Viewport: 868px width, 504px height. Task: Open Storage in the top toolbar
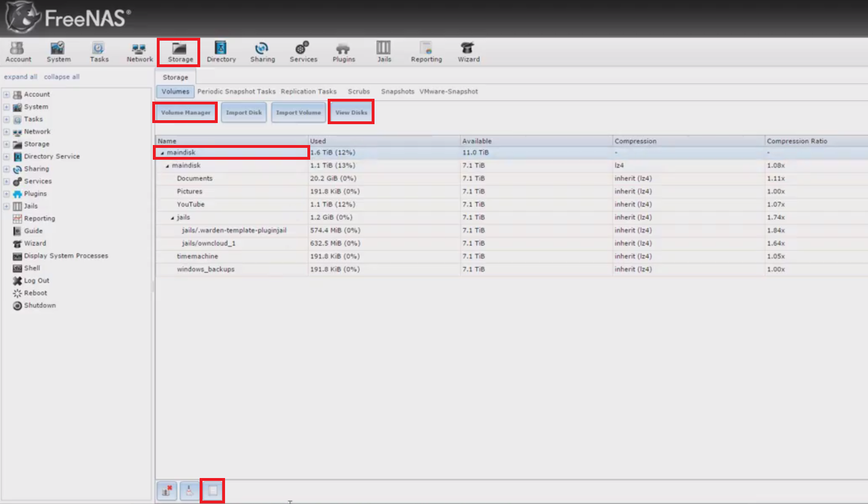click(180, 52)
